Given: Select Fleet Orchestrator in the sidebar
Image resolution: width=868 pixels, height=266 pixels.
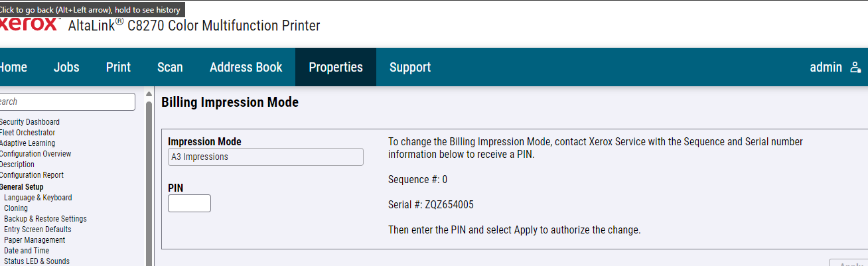Looking at the screenshot, I should 27,133.
